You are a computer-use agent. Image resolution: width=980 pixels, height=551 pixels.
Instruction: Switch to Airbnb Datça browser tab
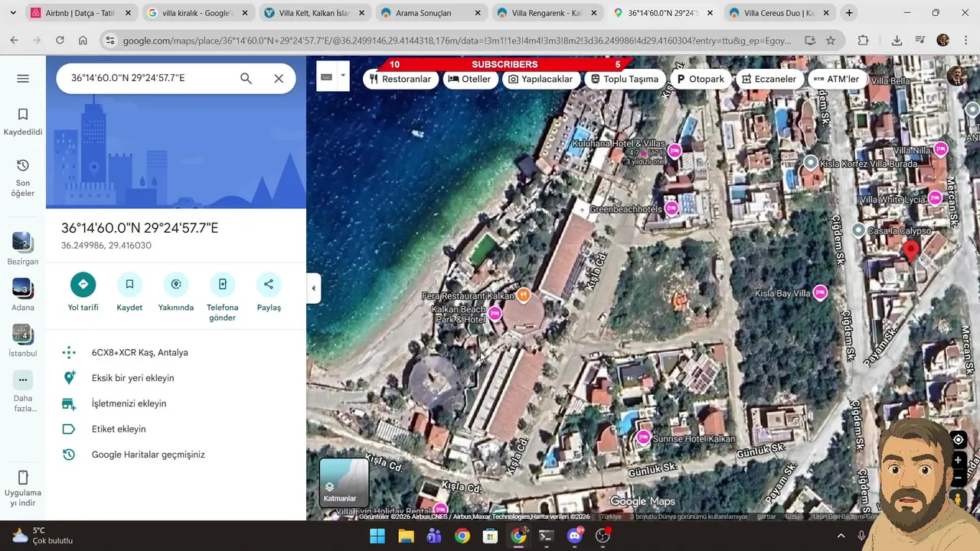click(80, 13)
